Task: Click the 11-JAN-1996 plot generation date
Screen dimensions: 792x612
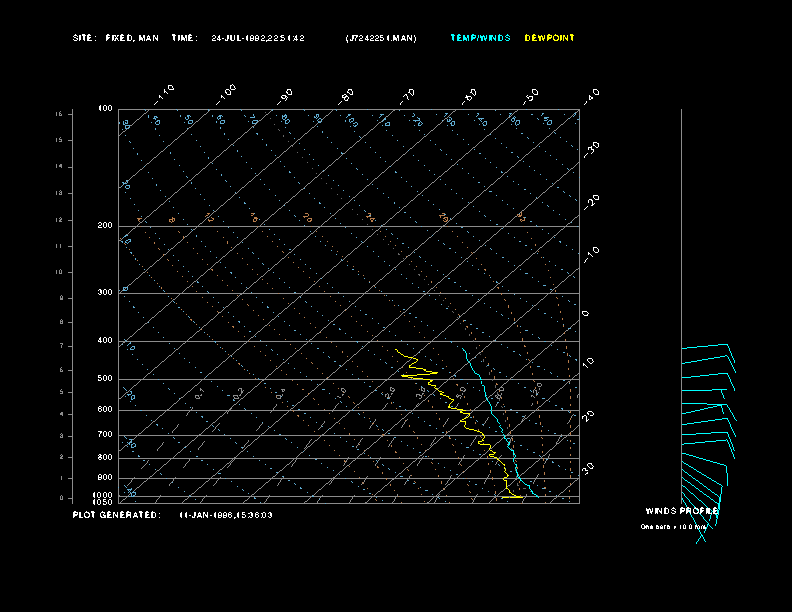Action: pyautogui.click(x=225, y=515)
